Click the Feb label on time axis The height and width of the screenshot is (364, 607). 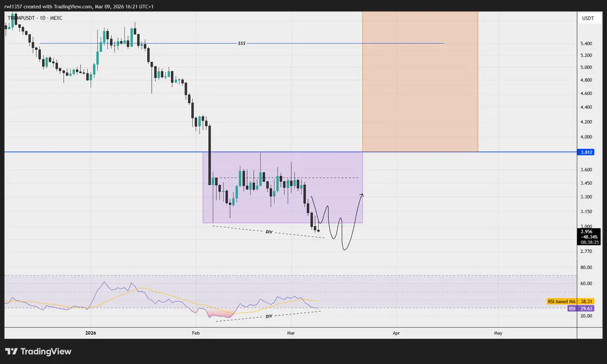tap(196, 333)
